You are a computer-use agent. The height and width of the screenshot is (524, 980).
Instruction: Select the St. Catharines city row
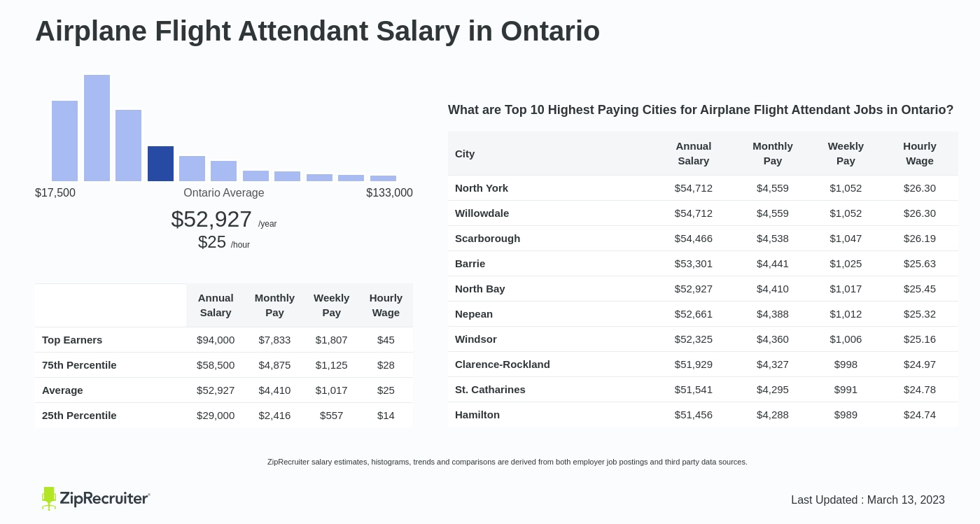(x=703, y=390)
